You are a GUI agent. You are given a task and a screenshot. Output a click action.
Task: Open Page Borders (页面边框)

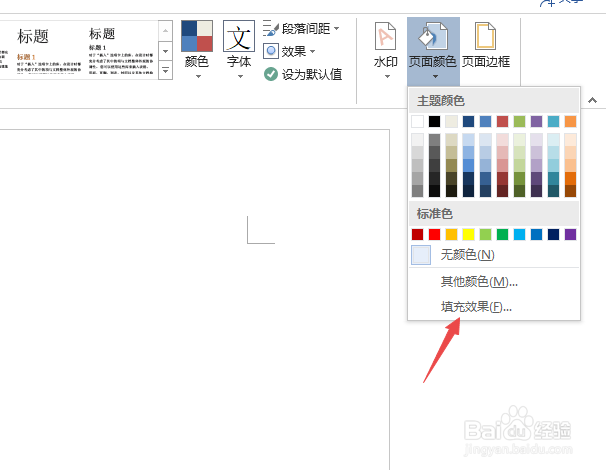(x=486, y=45)
